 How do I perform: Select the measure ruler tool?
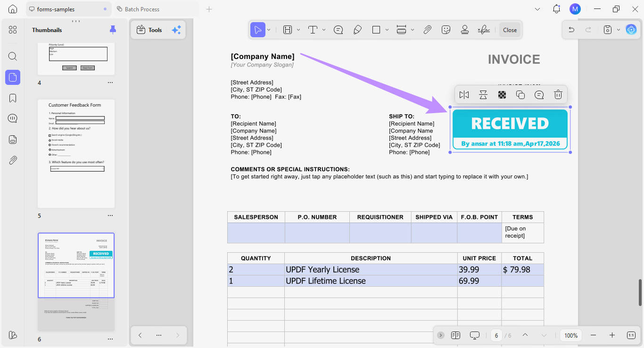point(402,30)
